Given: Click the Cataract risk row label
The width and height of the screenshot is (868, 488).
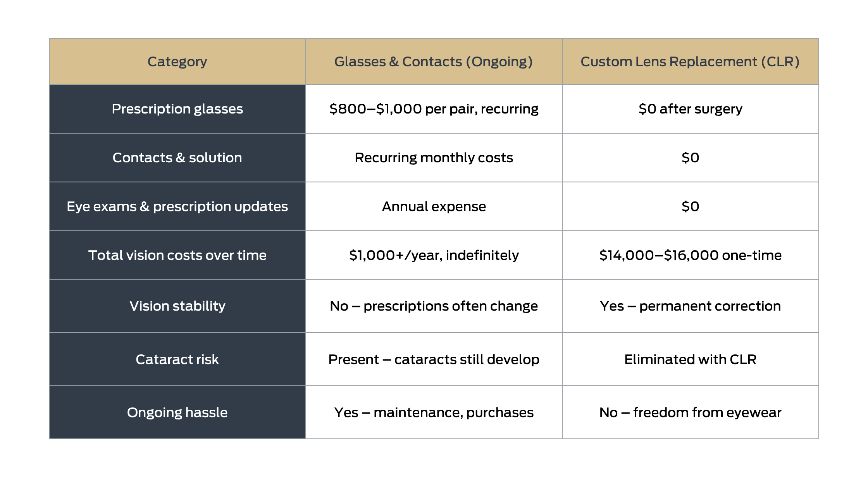Looking at the screenshot, I should pyautogui.click(x=177, y=359).
